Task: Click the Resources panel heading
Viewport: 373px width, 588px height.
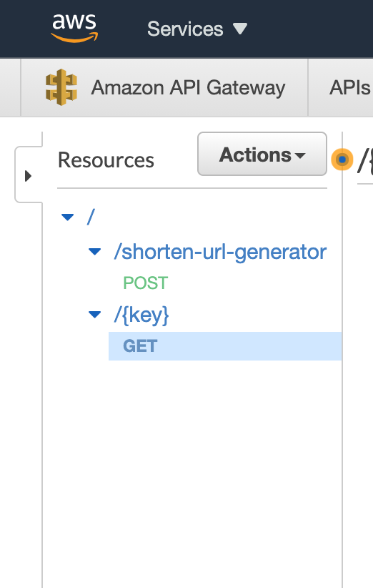Action: 106,160
